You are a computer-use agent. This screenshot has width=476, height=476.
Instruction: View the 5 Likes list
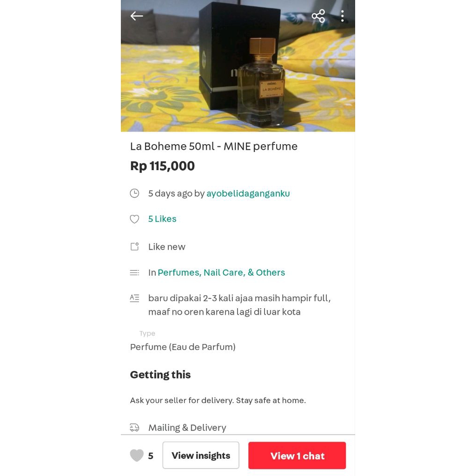pyautogui.click(x=162, y=219)
